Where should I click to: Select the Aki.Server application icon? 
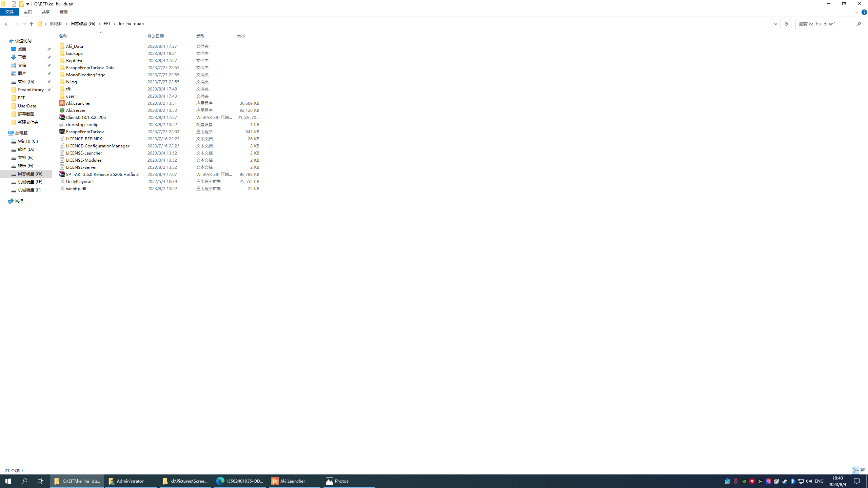pos(62,110)
